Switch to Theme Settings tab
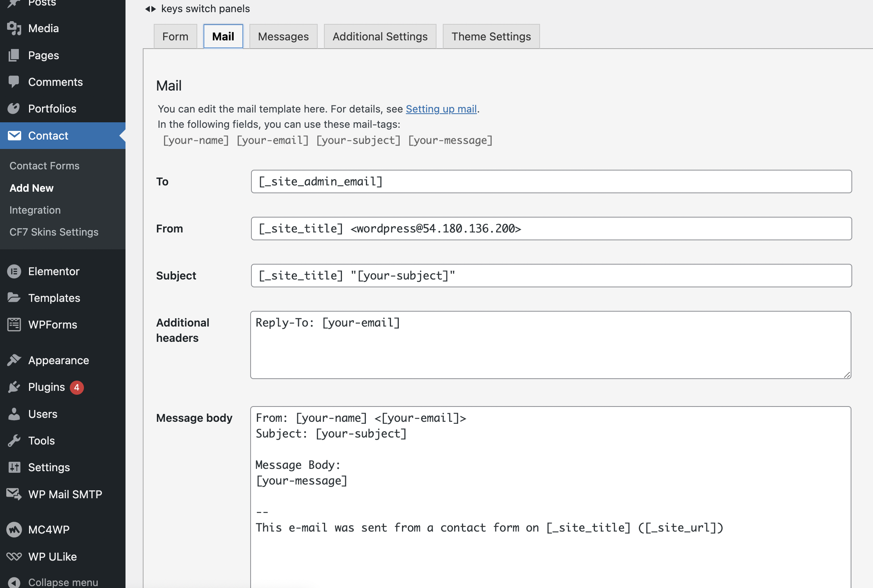The image size is (873, 588). click(x=491, y=36)
